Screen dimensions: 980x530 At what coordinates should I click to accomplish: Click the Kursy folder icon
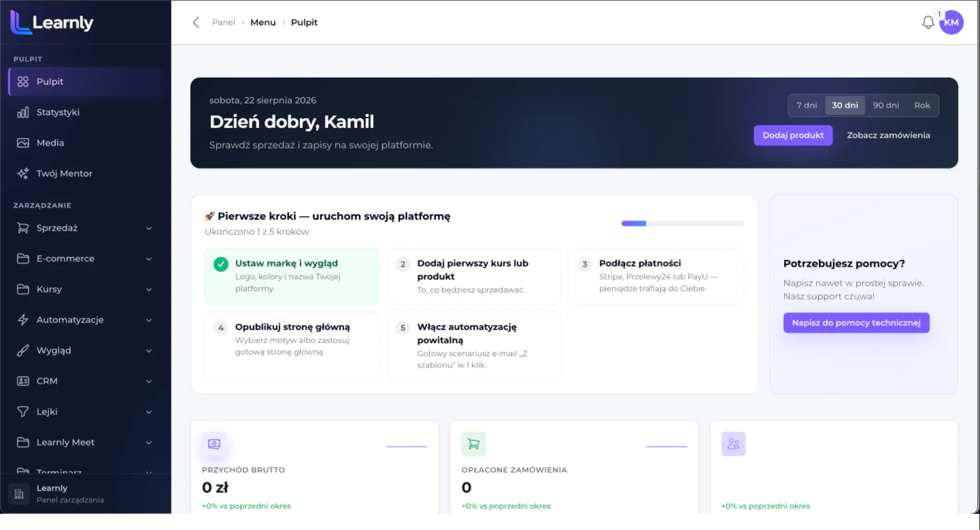tap(23, 290)
